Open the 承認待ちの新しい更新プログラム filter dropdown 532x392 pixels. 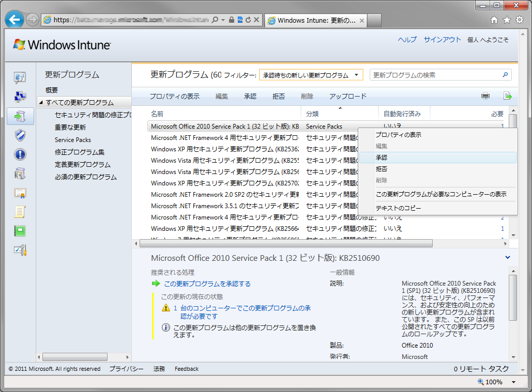[x=311, y=75]
